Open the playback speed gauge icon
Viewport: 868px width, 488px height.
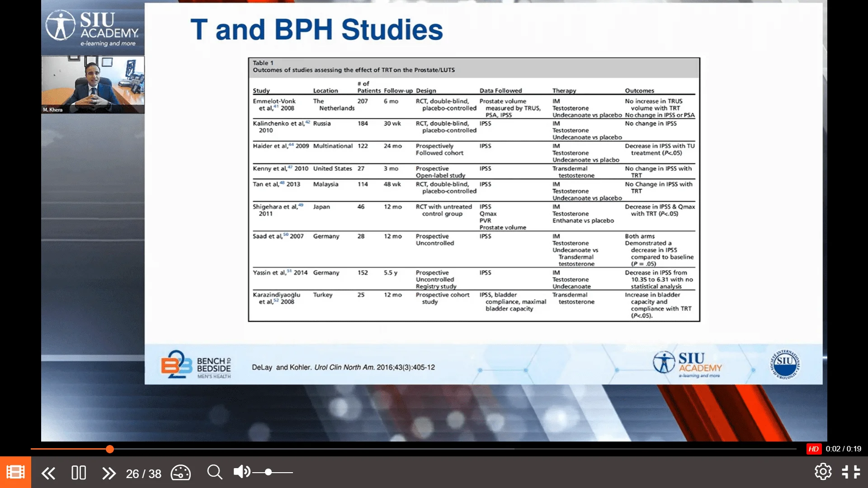[x=180, y=473]
